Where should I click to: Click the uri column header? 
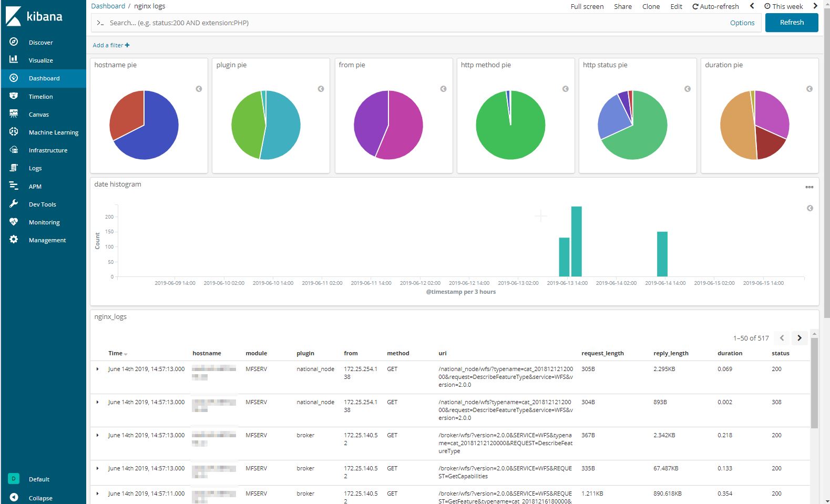tap(442, 353)
